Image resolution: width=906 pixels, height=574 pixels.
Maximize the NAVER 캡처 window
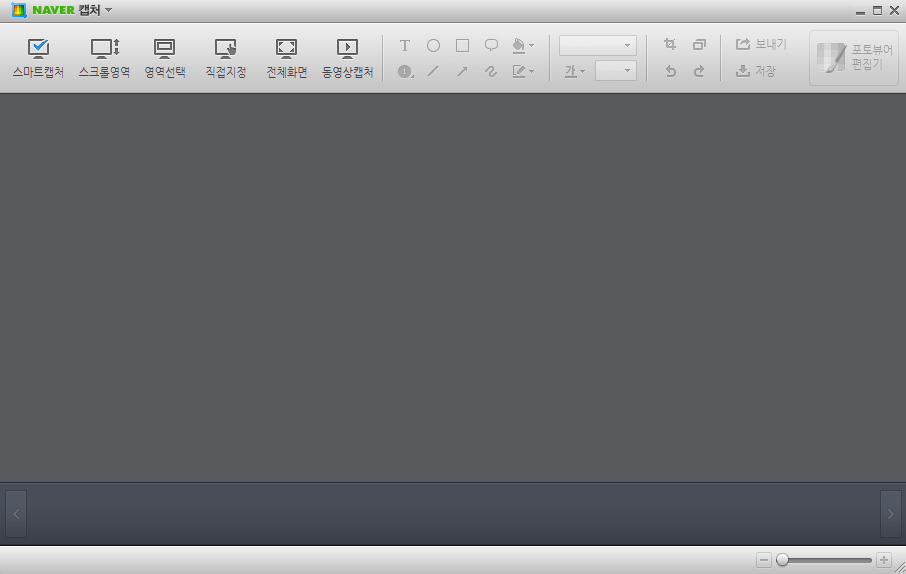pos(877,10)
